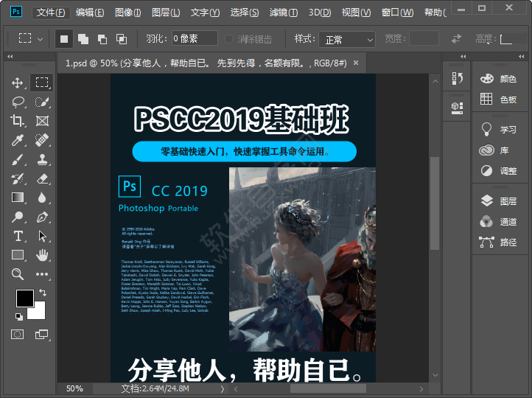
Task: Choose Intersect with Selection mode
Action: coord(122,39)
